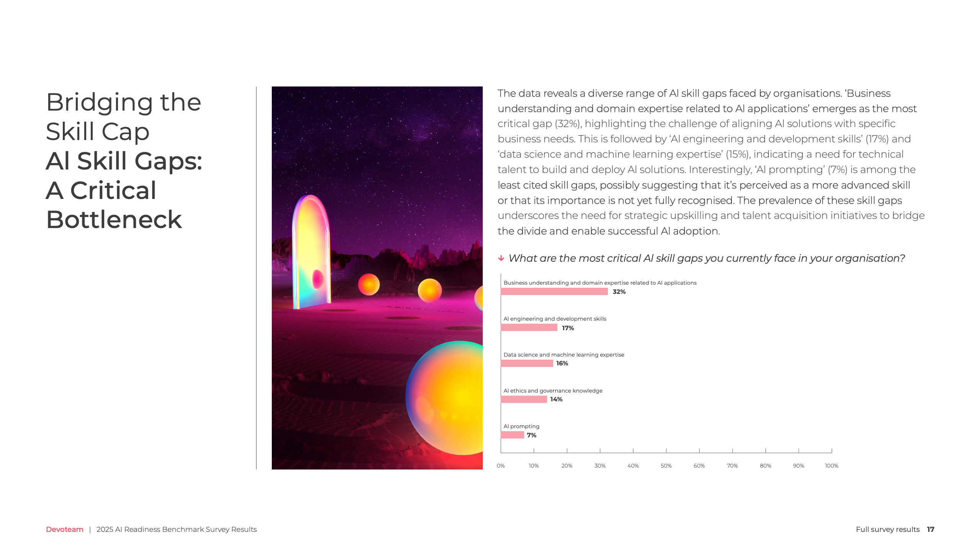Click the survey question italic text
The image size is (980, 551).
(706, 258)
